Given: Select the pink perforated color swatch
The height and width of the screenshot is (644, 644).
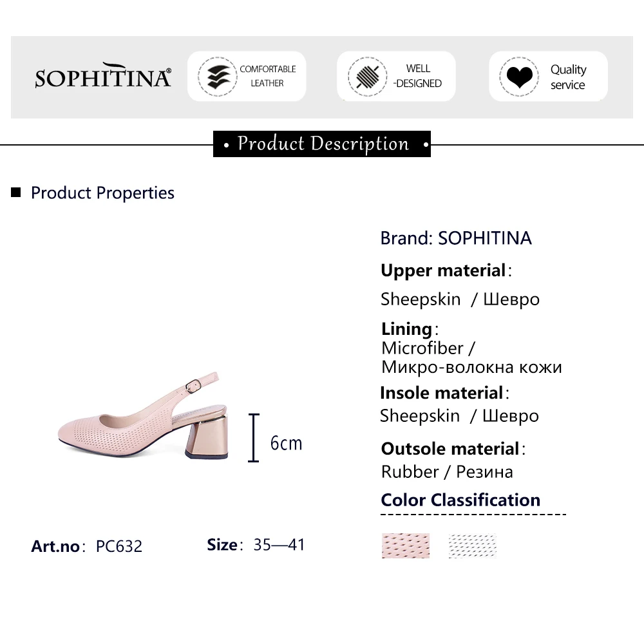Looking at the screenshot, I should click(405, 545).
